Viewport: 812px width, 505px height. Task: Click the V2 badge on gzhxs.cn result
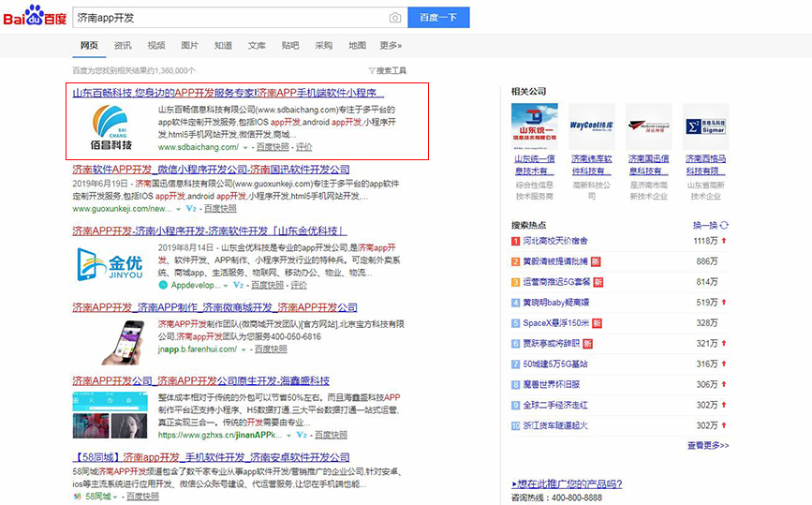pyautogui.click(x=302, y=435)
